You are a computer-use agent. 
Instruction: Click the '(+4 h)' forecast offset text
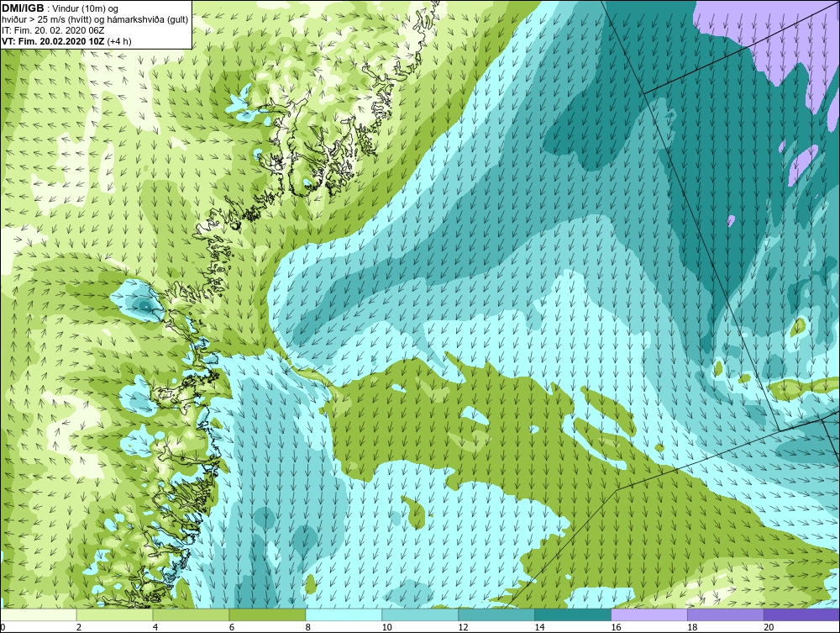[x=119, y=41]
